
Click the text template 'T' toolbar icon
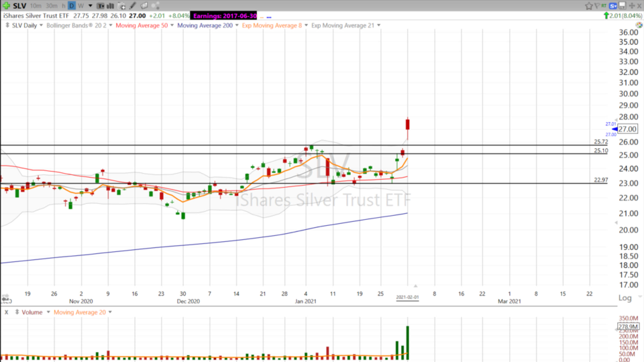point(101,6)
